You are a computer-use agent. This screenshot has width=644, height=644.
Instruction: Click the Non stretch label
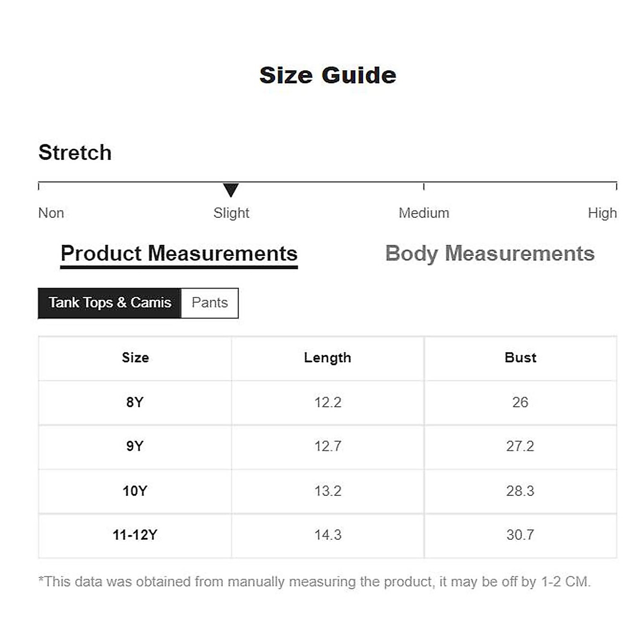51,213
